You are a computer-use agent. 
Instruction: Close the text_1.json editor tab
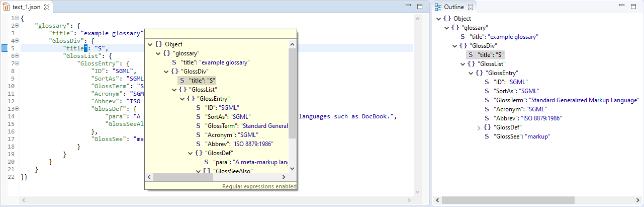47,7
